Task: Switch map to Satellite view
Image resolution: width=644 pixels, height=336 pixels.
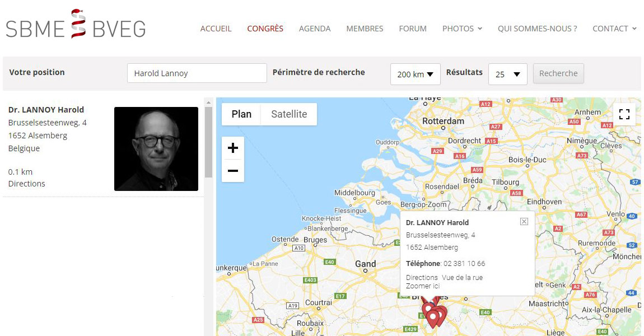Action: tap(289, 114)
